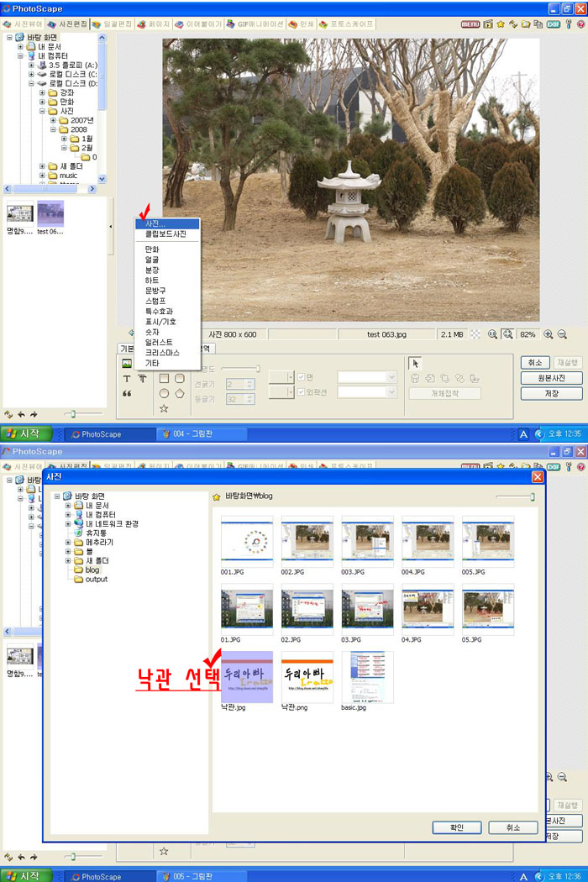
Task: Click the red question mark help icon in the upper window
Action: pos(580,24)
